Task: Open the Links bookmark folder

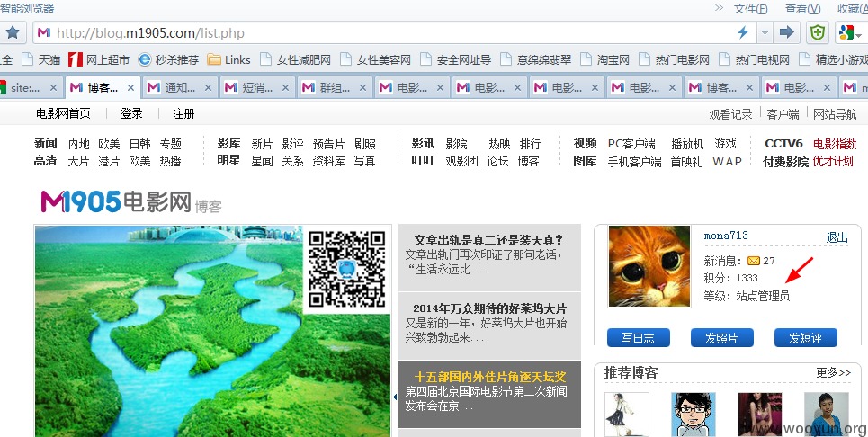Action: pyautogui.click(x=229, y=59)
